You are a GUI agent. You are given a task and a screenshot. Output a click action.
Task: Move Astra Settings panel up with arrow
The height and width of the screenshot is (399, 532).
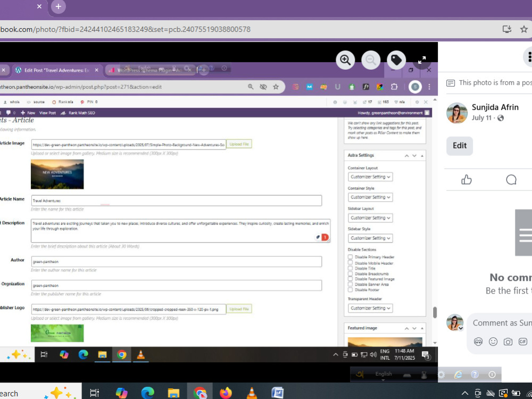(x=406, y=156)
